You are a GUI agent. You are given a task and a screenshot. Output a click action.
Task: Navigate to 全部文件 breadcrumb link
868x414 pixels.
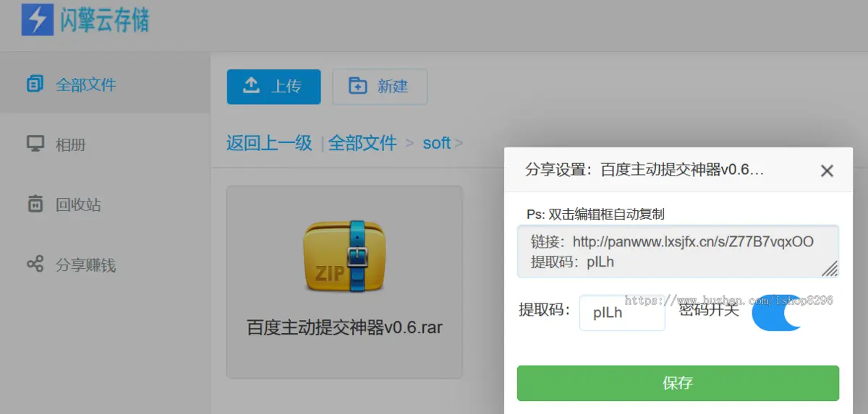point(362,143)
